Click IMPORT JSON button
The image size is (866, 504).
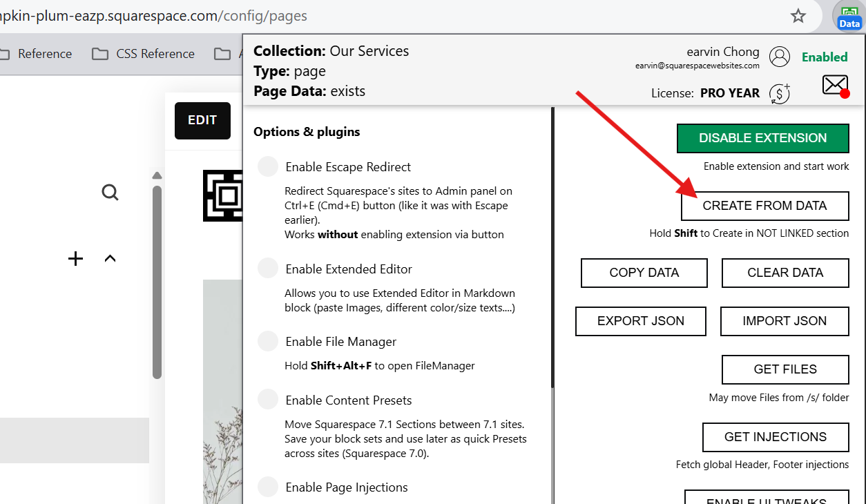point(785,321)
